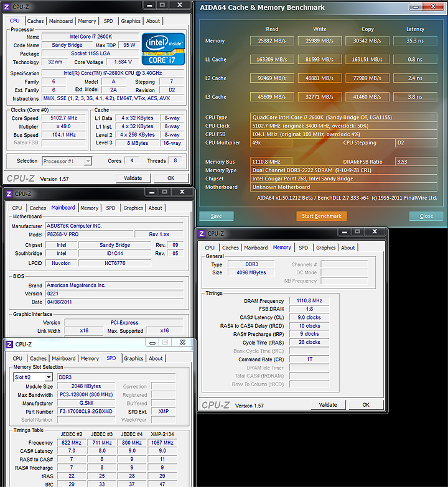Click the SPD Ext. value XMP

(164, 412)
